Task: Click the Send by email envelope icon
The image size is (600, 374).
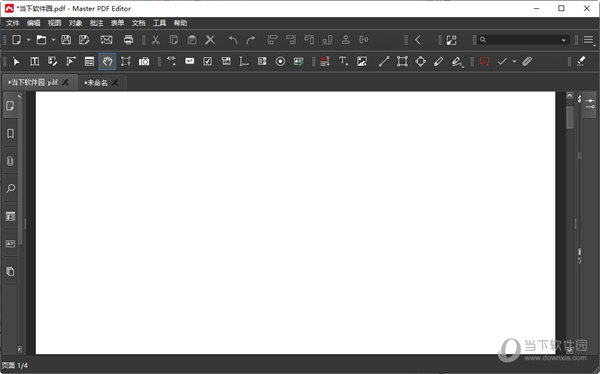Action: click(106, 40)
